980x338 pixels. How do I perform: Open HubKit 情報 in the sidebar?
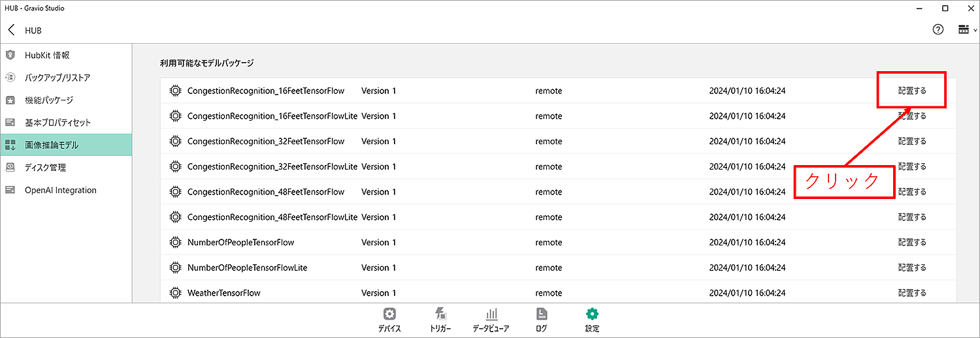coord(66,55)
